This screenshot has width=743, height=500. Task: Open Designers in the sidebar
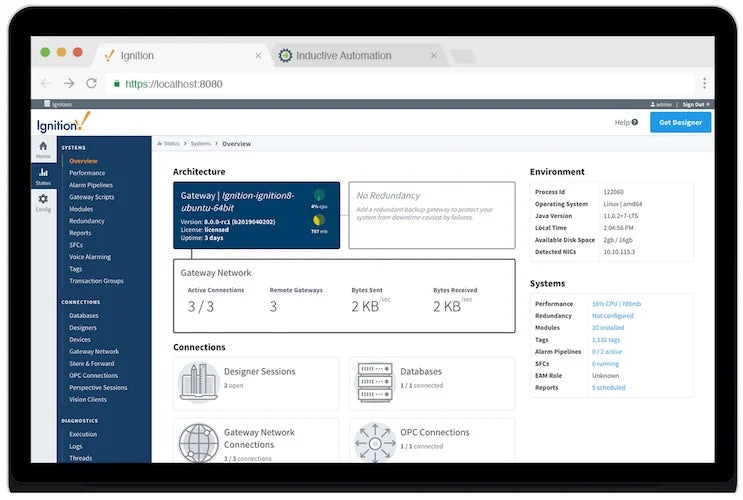83,327
